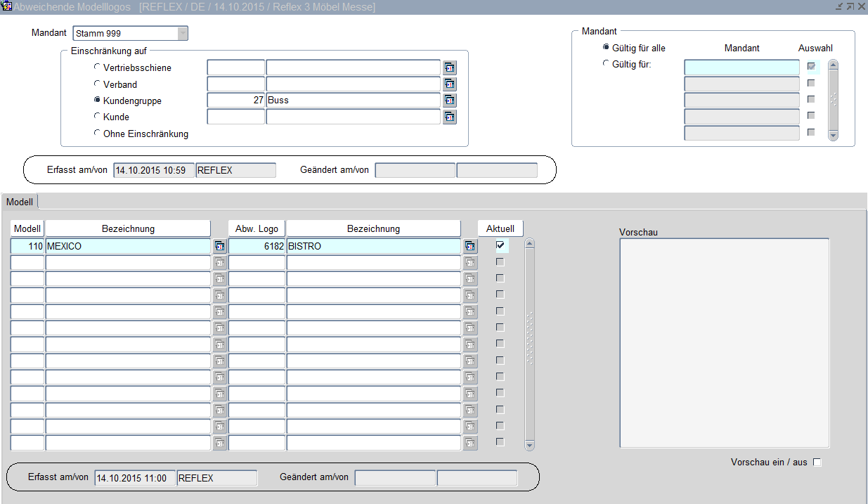868x504 pixels.
Task: Click the application icon in title bar
Action: pos(7,6)
